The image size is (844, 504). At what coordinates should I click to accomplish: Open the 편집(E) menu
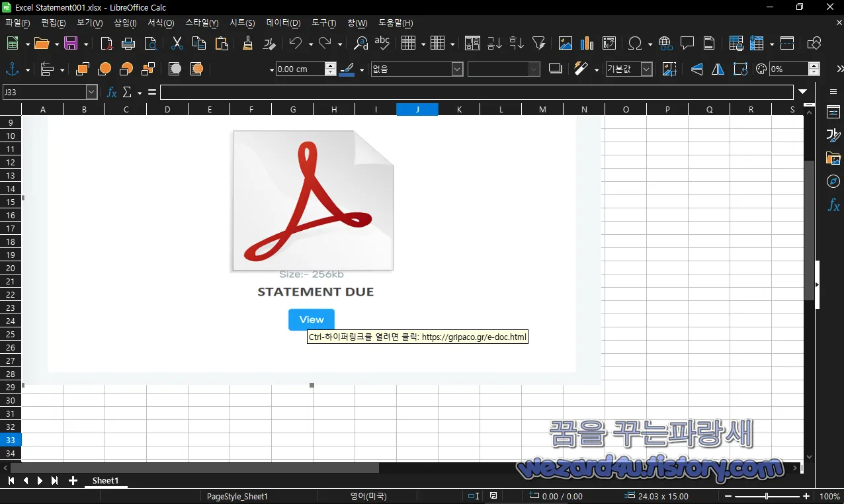pos(54,23)
